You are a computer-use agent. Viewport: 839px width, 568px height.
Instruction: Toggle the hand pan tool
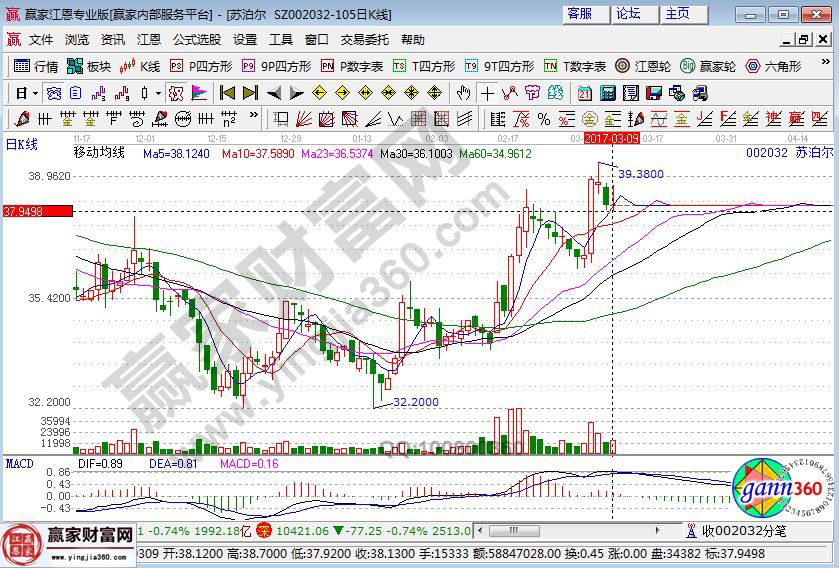[x=463, y=93]
